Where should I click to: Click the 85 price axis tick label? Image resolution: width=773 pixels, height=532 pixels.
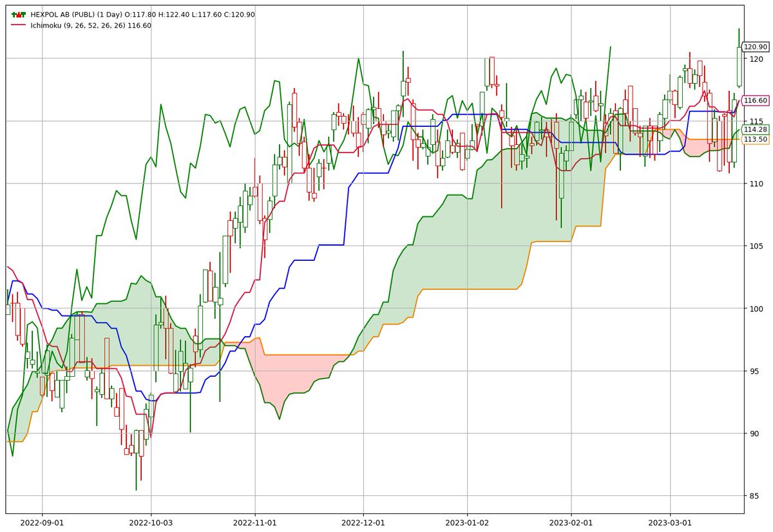(x=754, y=496)
